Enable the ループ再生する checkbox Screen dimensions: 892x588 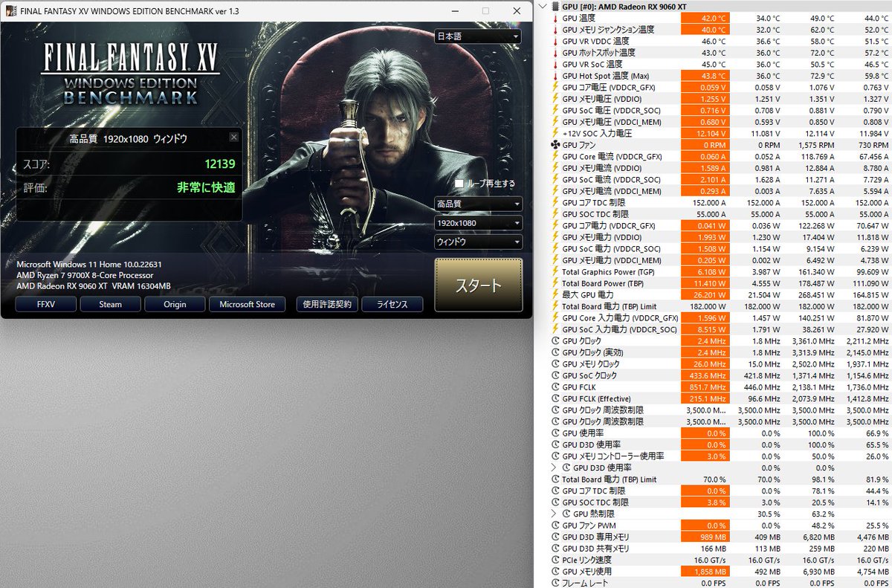click(x=459, y=183)
